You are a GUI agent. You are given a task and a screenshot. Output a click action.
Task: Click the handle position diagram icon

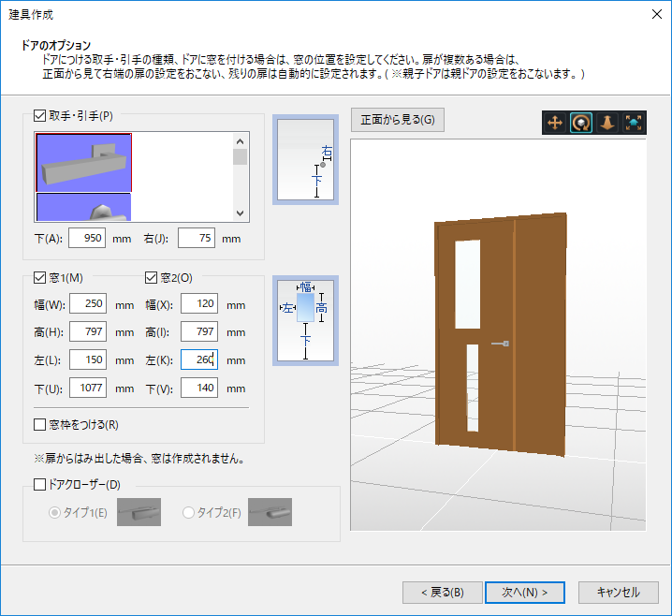coord(304,160)
